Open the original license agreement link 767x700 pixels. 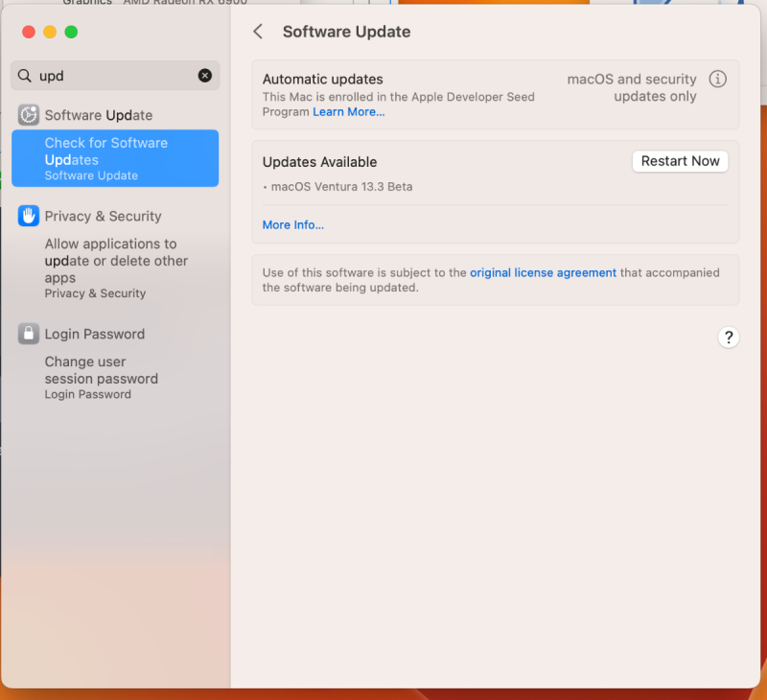[x=543, y=272]
